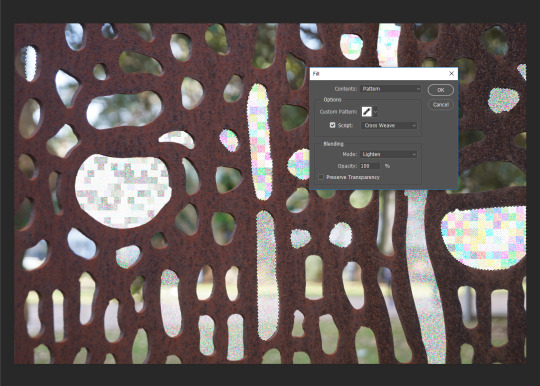This screenshot has height=386, width=540.
Task: Click the Mode label text
Action: [350, 154]
